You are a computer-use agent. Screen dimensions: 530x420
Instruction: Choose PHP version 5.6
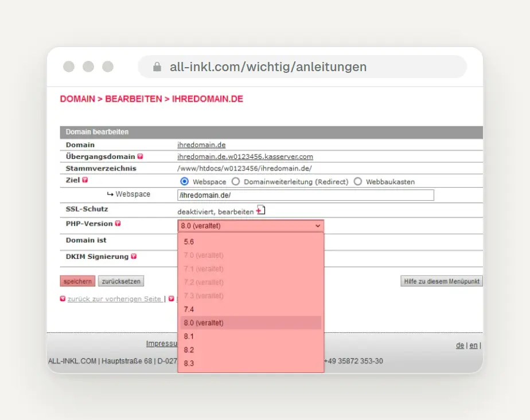(251, 242)
